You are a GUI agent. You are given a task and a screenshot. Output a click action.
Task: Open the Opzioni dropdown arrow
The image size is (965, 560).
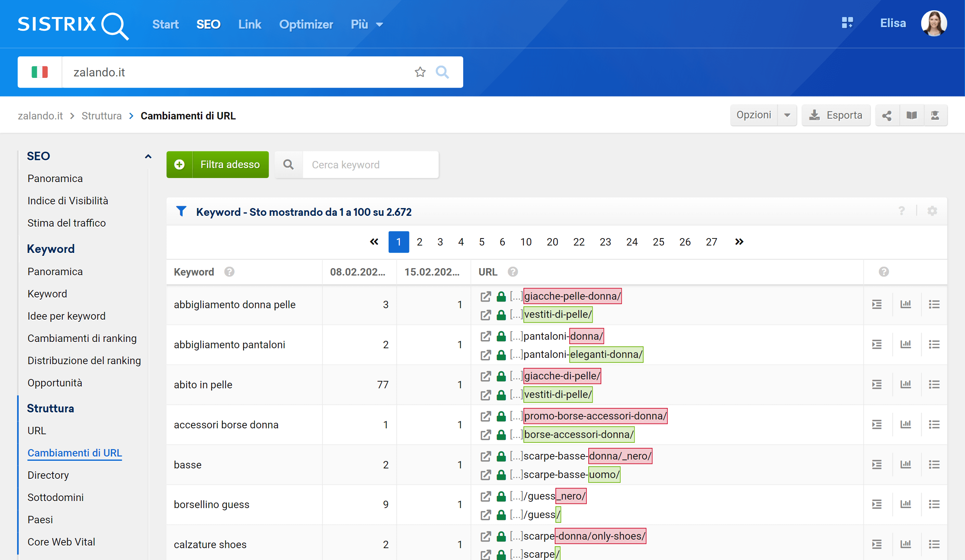coord(787,115)
